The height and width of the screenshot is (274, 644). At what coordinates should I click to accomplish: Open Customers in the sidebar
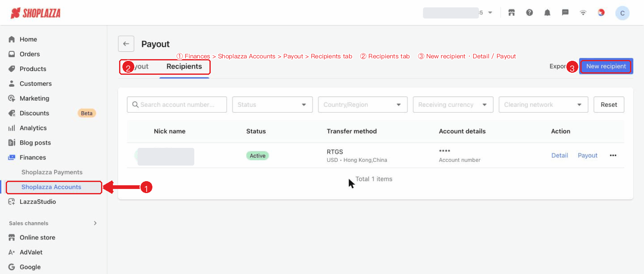point(36,84)
